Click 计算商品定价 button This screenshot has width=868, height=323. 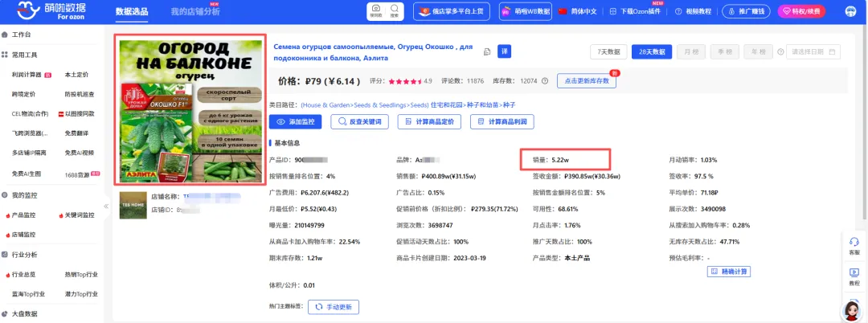(429, 121)
